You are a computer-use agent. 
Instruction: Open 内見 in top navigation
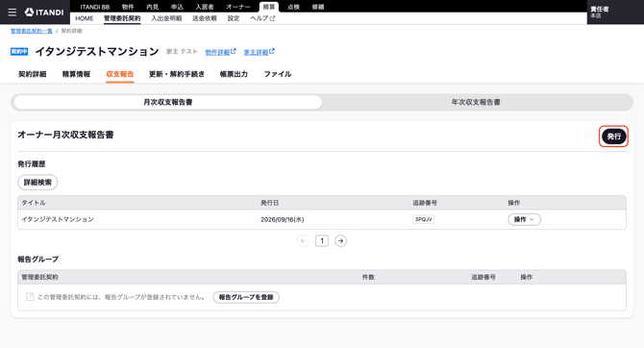[x=153, y=7]
